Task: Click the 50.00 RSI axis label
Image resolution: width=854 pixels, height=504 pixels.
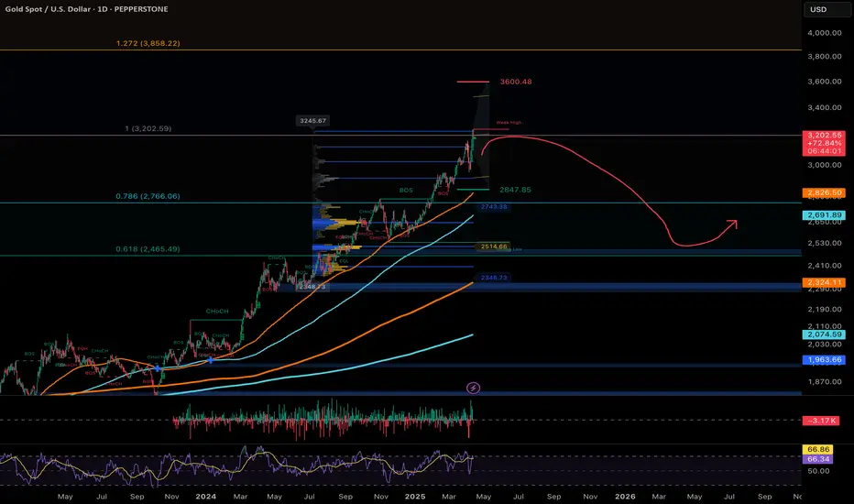Action: point(818,471)
